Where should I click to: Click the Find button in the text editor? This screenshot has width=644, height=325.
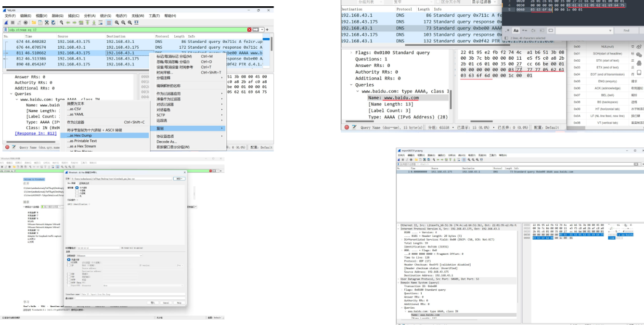point(626,30)
